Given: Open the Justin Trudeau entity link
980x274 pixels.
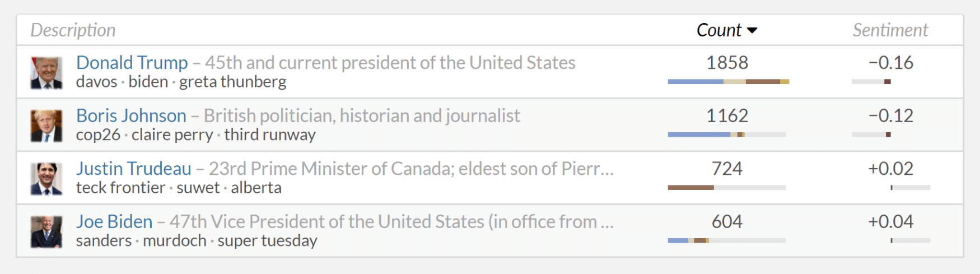Looking at the screenshot, I should [133, 169].
